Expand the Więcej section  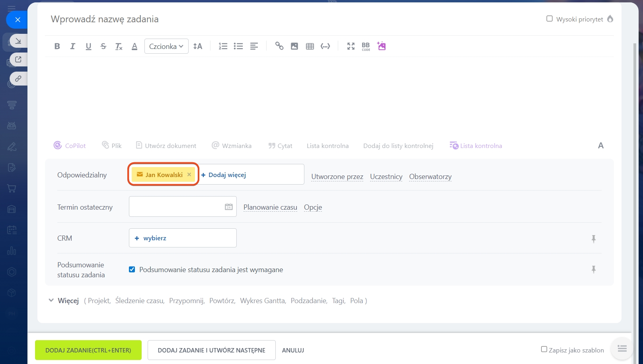tap(64, 301)
